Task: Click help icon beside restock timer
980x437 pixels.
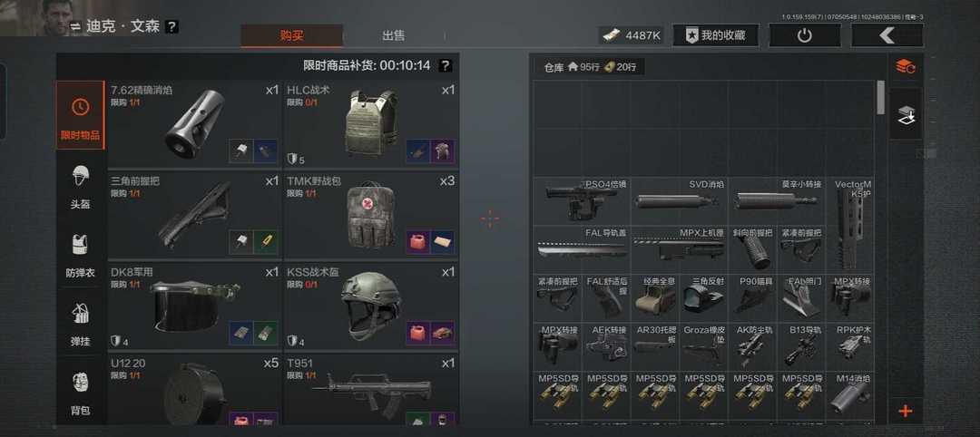Action: tap(445, 65)
